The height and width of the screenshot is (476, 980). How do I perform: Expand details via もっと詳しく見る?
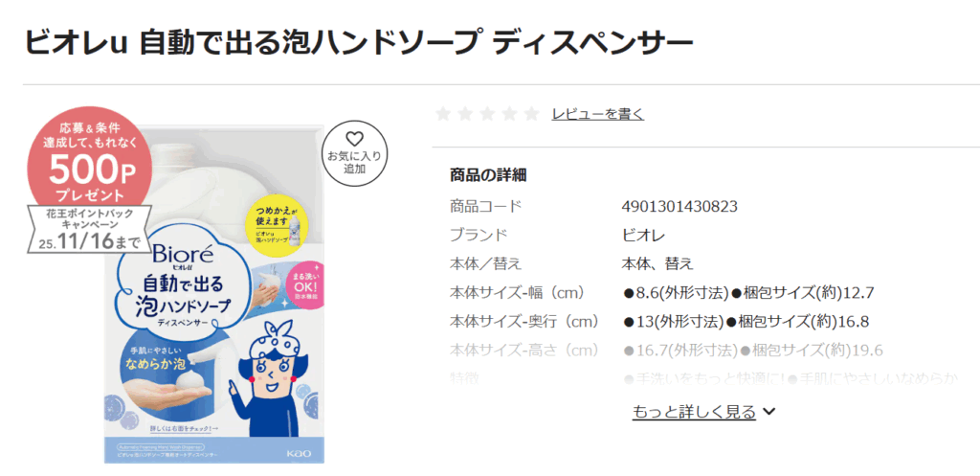[x=695, y=412]
